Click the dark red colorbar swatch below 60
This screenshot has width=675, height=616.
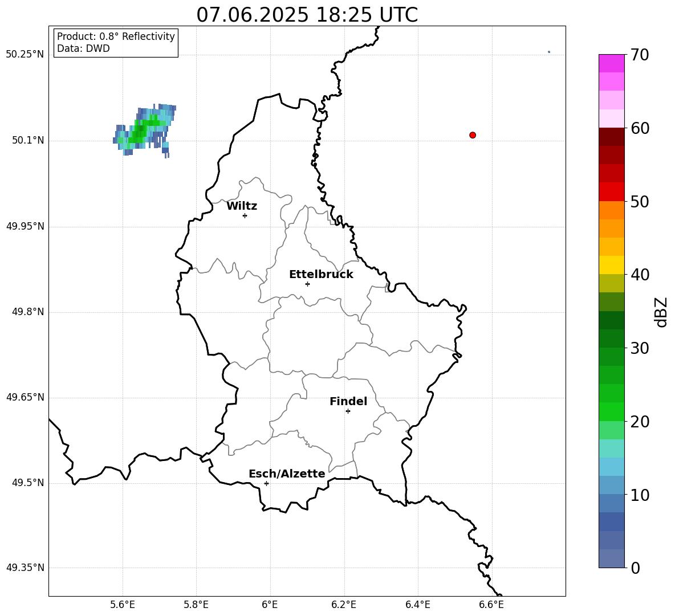(611, 137)
